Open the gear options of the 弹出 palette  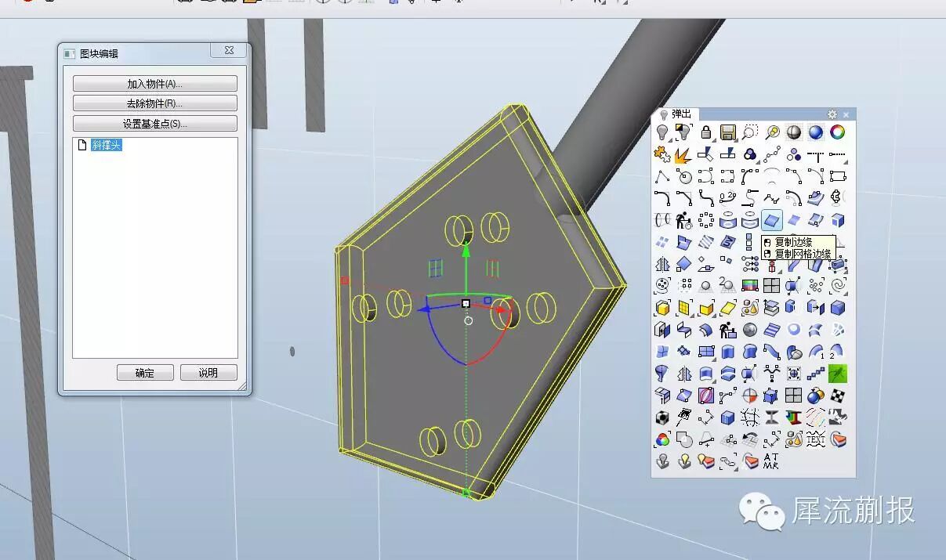pos(832,114)
